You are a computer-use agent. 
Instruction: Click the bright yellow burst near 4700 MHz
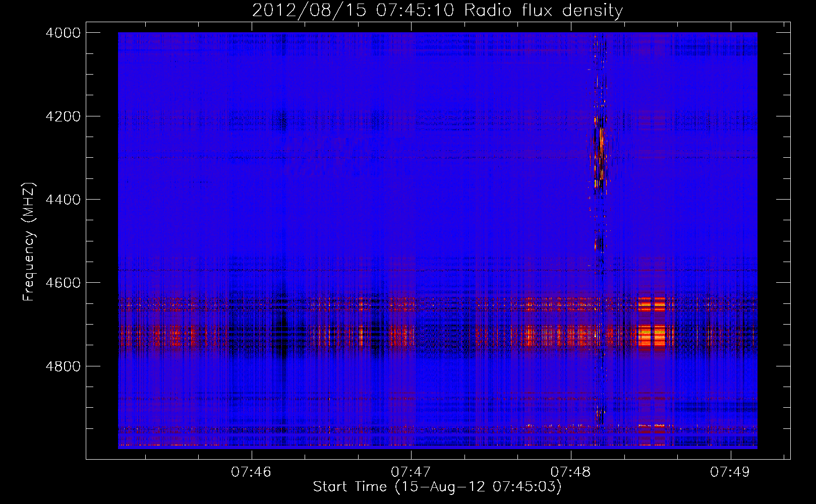[x=652, y=335]
